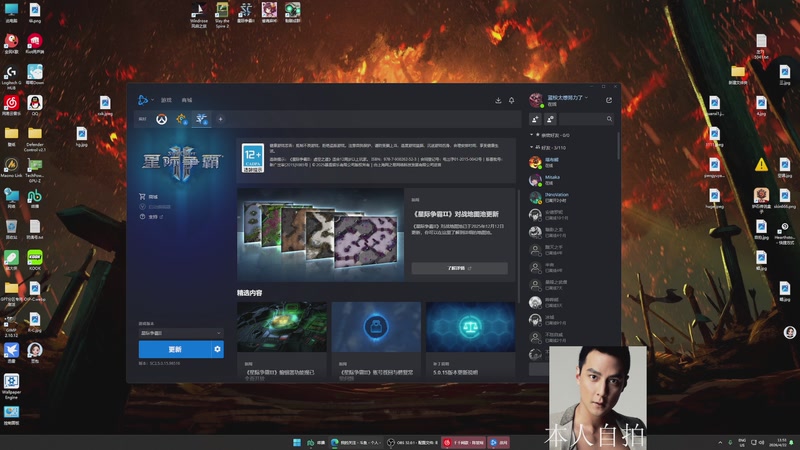
Task: Click the 了解详情 button
Action: pyautogui.click(x=459, y=268)
